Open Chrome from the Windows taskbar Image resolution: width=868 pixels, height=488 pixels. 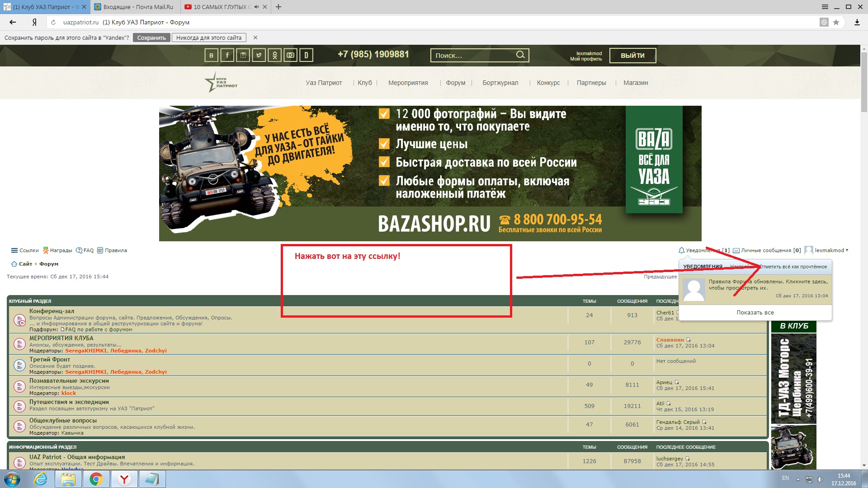click(x=96, y=479)
